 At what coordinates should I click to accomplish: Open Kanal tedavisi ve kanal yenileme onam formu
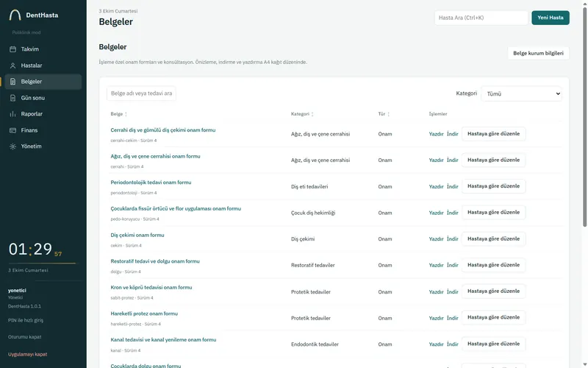click(x=163, y=340)
